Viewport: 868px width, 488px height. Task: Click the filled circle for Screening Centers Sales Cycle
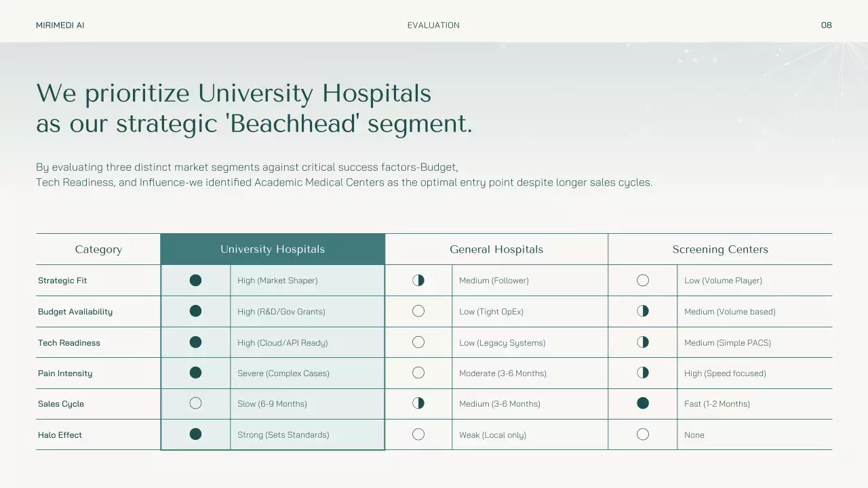[643, 403]
